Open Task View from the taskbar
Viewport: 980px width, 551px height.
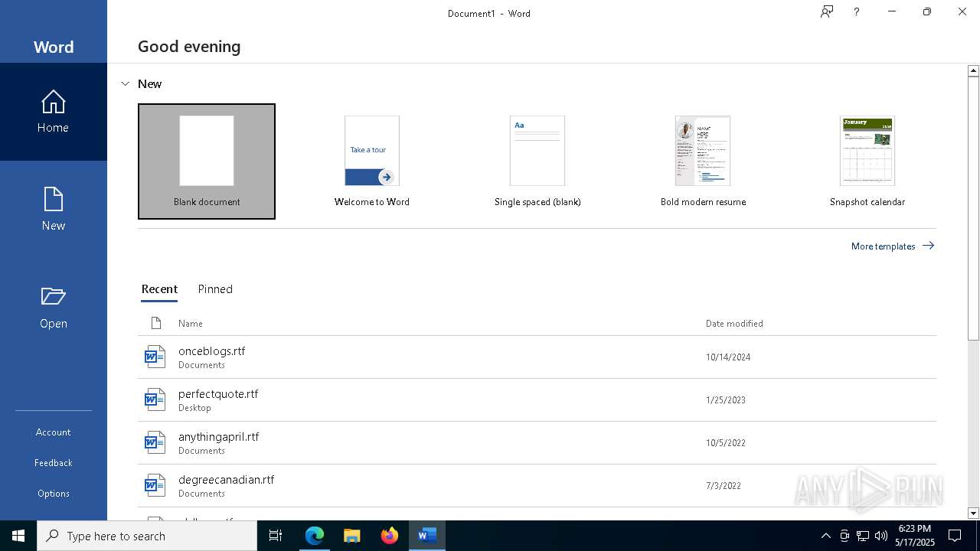pyautogui.click(x=276, y=536)
